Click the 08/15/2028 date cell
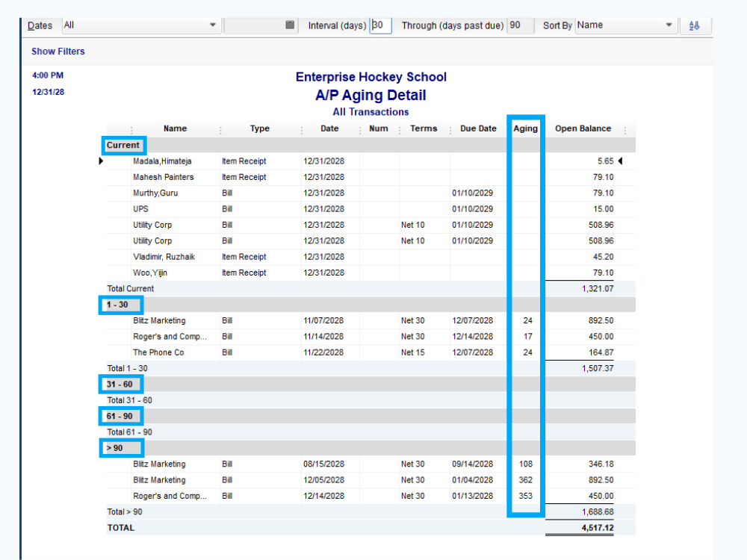Viewport: 747px width, 560px height. tap(323, 464)
